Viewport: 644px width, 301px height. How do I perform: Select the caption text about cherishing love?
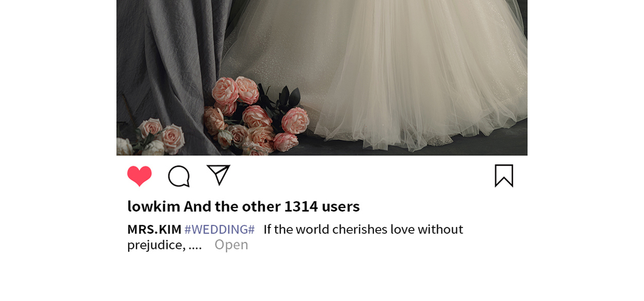click(x=295, y=237)
